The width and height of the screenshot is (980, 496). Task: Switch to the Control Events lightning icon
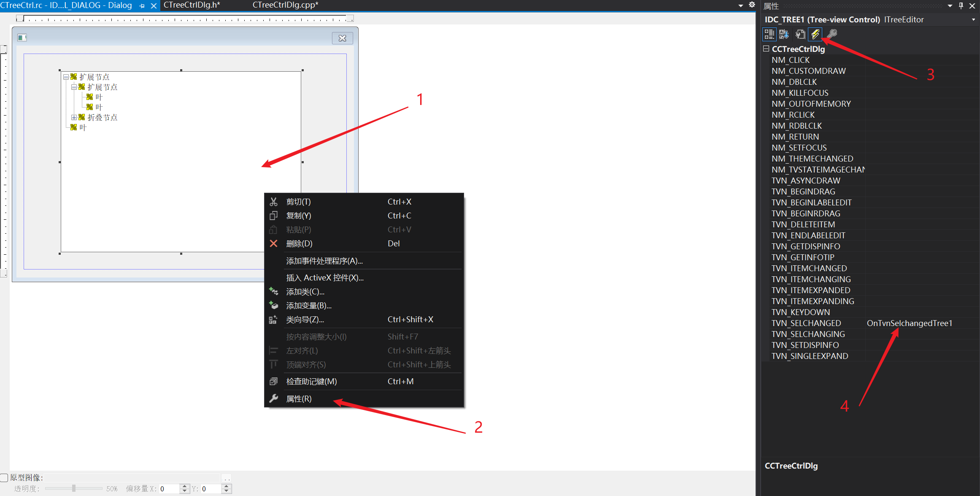pos(815,34)
